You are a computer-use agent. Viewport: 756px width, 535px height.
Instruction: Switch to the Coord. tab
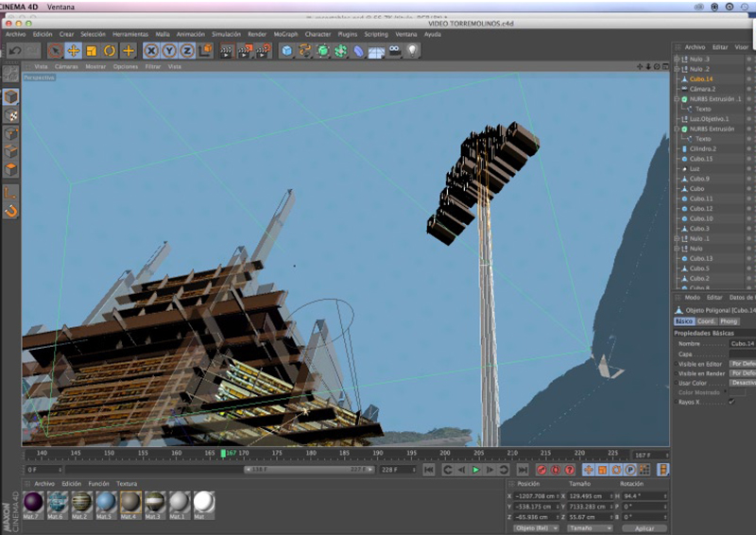coord(706,321)
